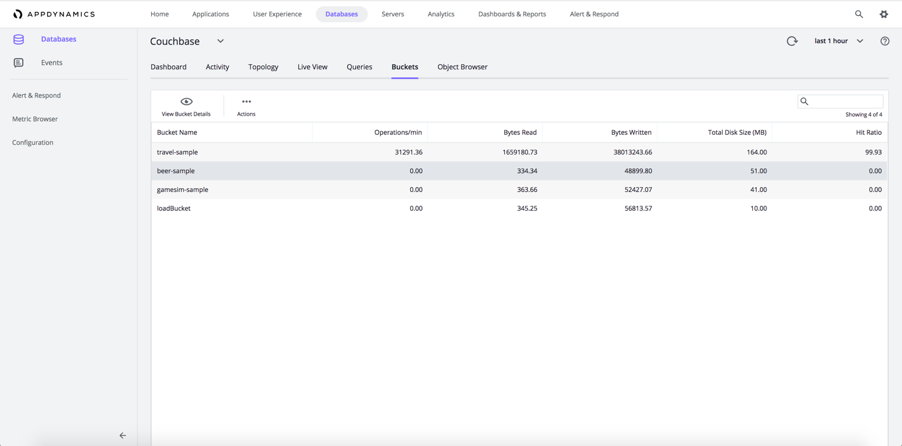Click the AppDynamics logo
Viewport: 902px width, 446px height.
point(53,14)
